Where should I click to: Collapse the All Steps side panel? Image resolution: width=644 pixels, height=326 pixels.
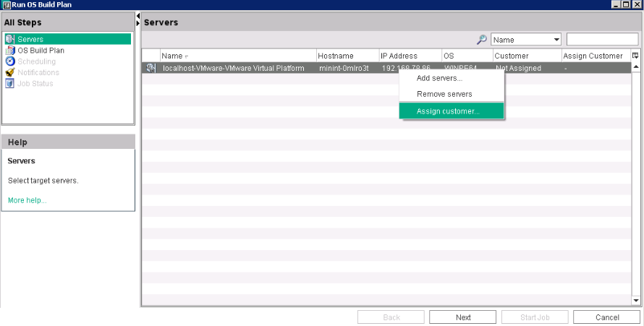point(138,16)
